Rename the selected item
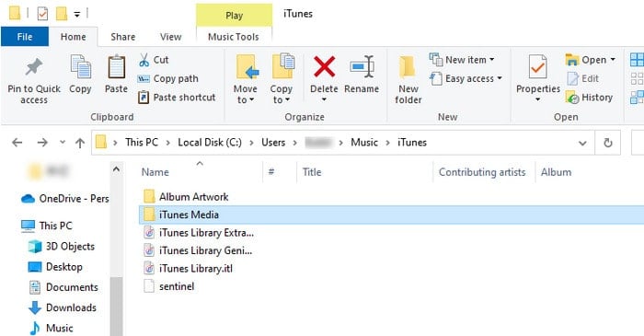Screen dimensions: 644x336 click(362, 75)
